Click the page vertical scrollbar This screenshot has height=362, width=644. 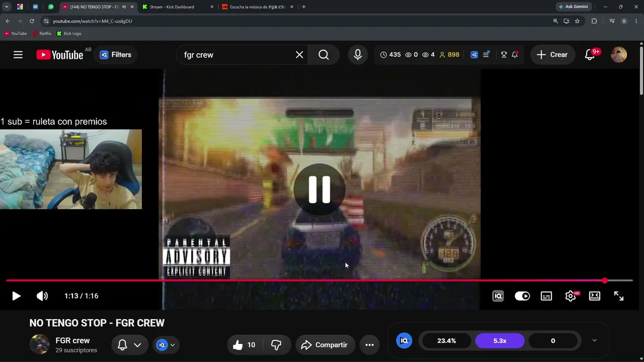pyautogui.click(x=641, y=70)
